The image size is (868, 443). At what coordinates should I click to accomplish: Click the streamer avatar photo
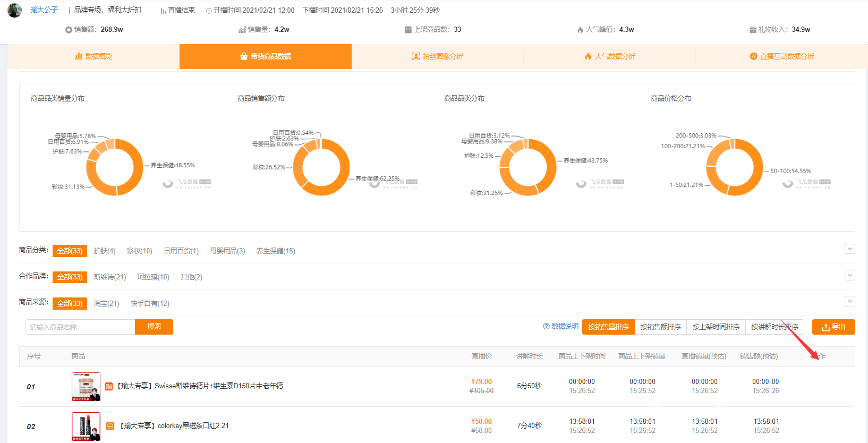click(14, 10)
